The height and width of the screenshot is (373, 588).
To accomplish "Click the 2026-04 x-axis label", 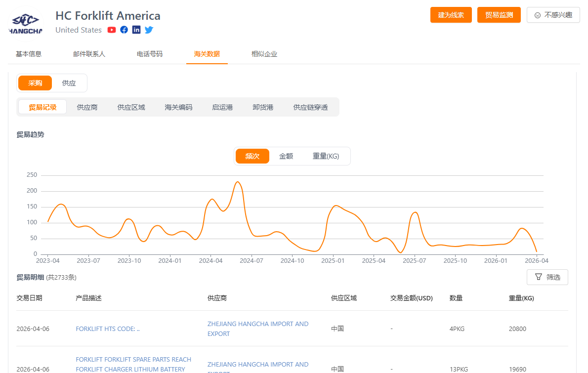I will pos(537,260).
